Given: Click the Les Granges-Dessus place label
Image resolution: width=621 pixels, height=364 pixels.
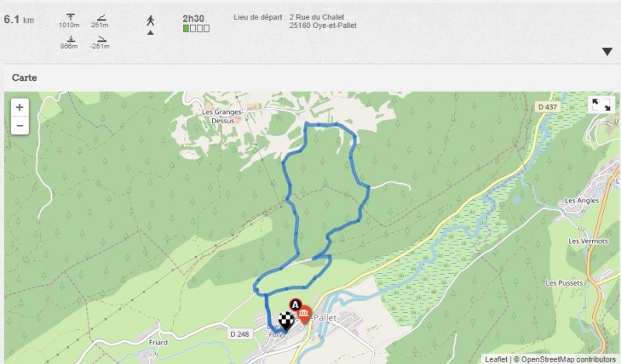Looking at the screenshot, I should [x=222, y=116].
